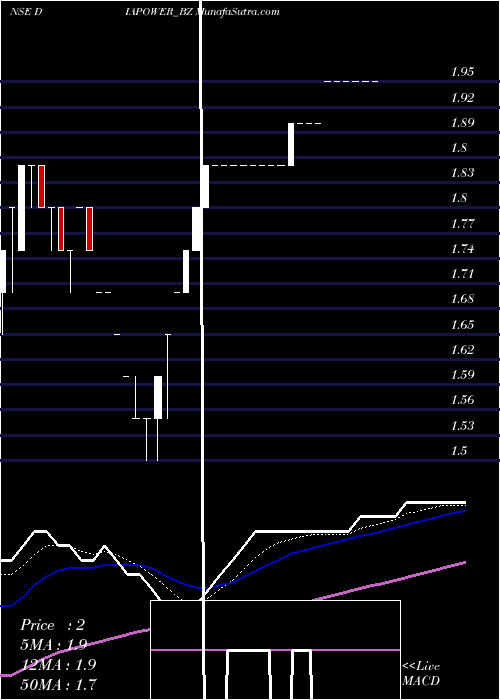Select the 1.59 price axis label

pos(462,374)
